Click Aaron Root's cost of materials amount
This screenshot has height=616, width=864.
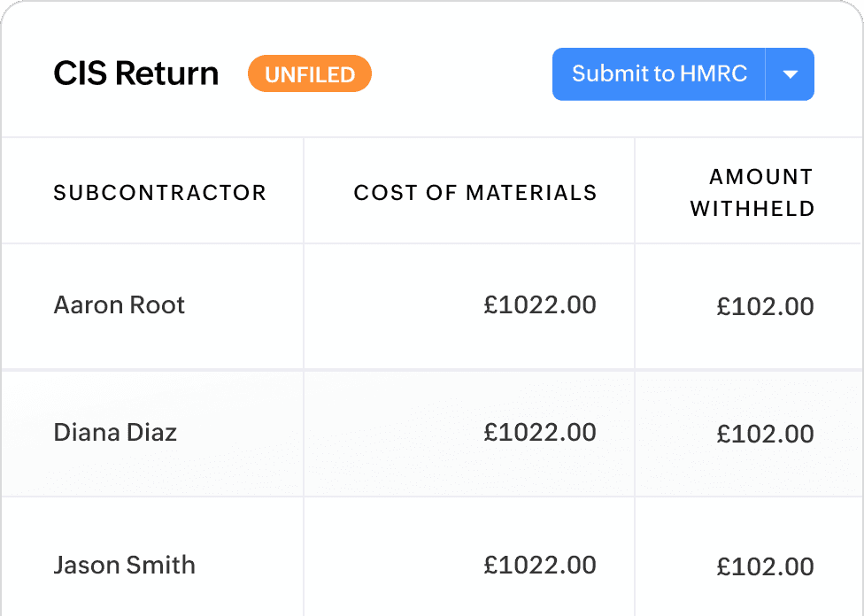pyautogui.click(x=540, y=305)
